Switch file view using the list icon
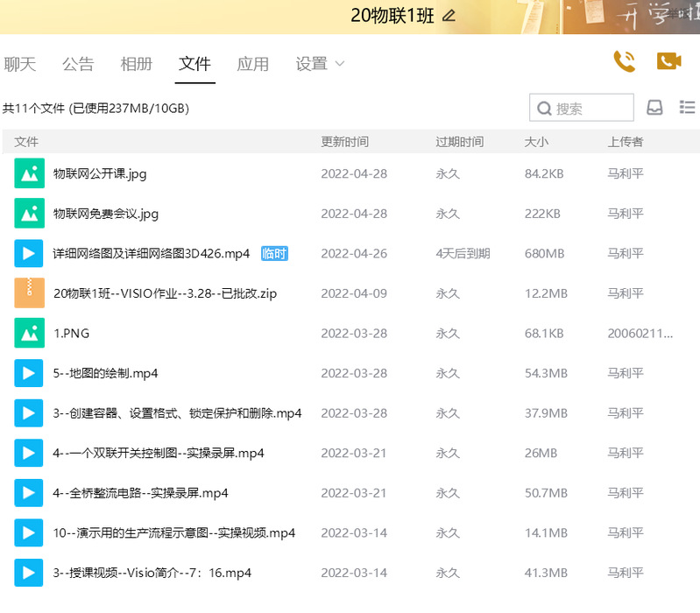Screen dimensions: 700x613 click(687, 107)
